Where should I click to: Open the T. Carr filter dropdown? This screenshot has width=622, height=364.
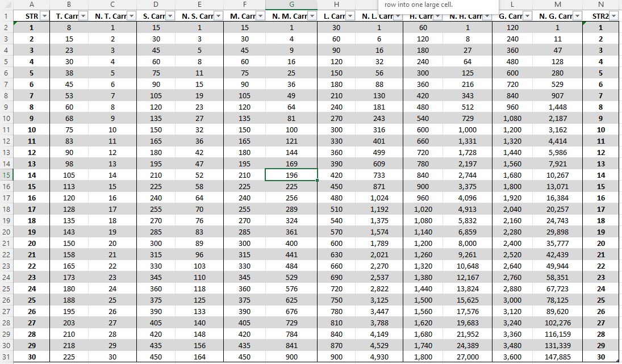click(84, 16)
